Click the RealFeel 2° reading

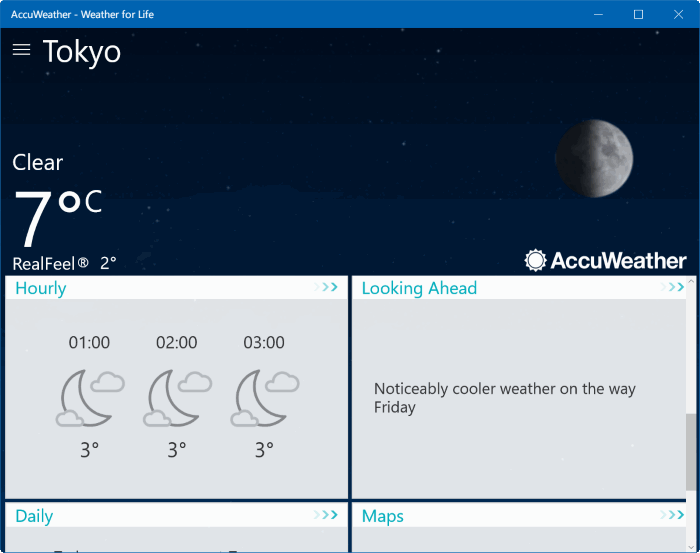coord(64,264)
